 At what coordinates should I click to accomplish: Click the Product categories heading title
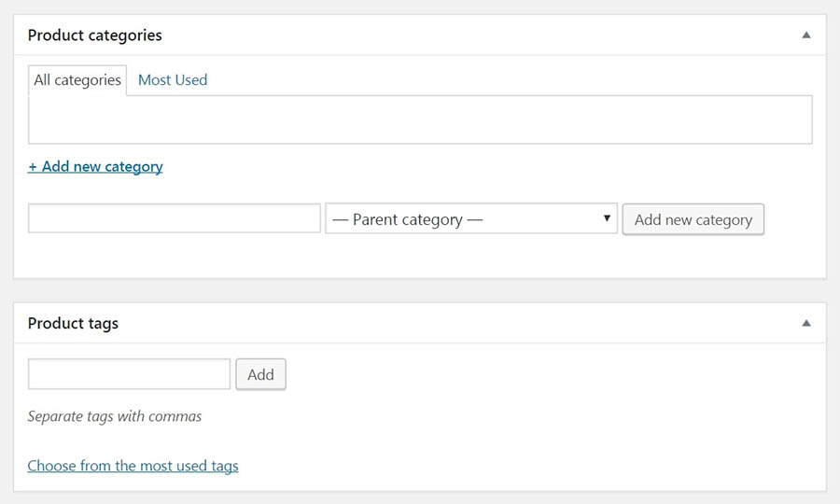click(94, 35)
